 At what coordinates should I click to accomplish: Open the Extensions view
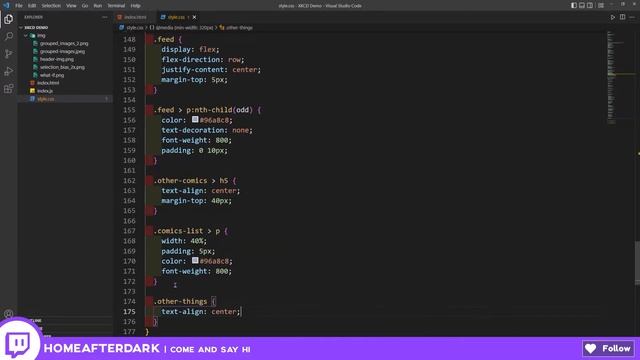coord(9,89)
